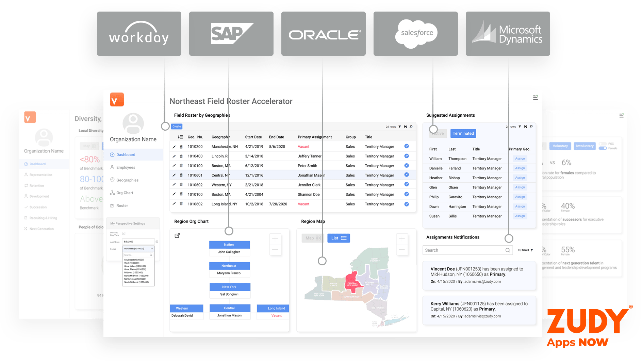Assign Danielle Farland
This screenshot has height=364, width=643.
pos(520,168)
